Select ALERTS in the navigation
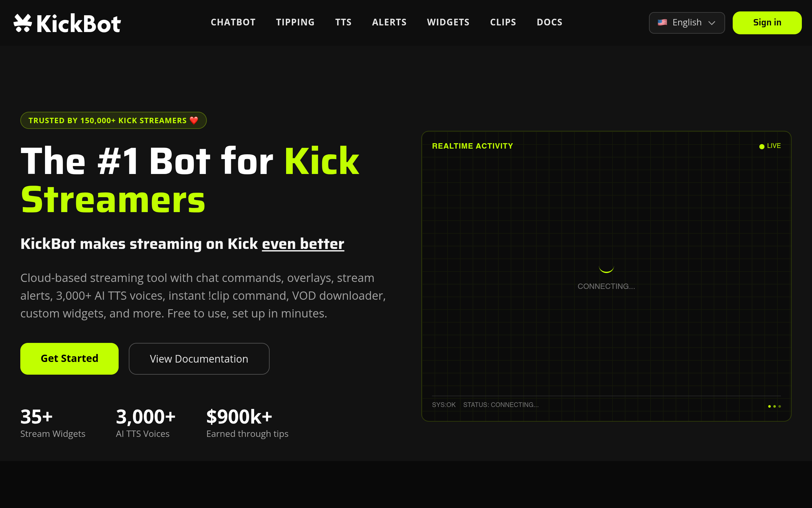Image resolution: width=812 pixels, height=508 pixels. (389, 22)
